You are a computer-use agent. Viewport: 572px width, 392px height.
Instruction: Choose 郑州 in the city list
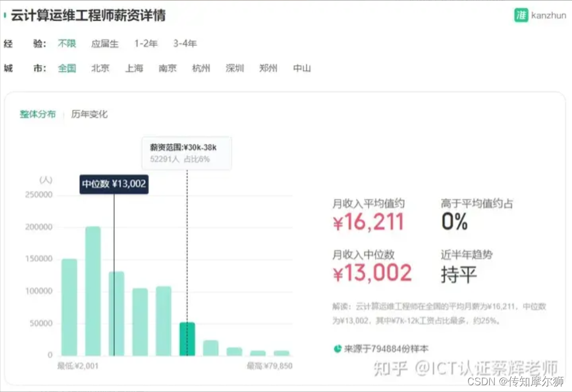point(269,68)
